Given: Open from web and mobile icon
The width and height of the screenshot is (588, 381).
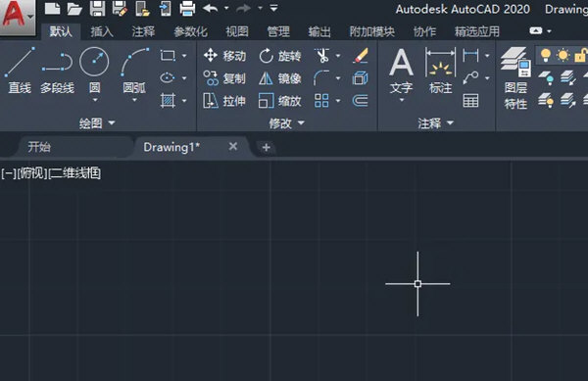Looking at the screenshot, I should pos(142,8).
